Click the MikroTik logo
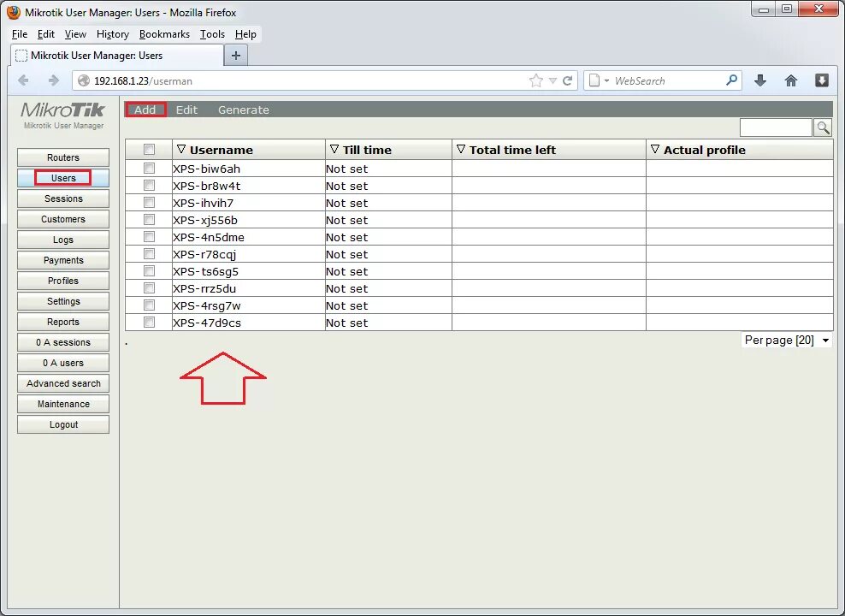Screen dimensions: 845x616 click(63, 110)
